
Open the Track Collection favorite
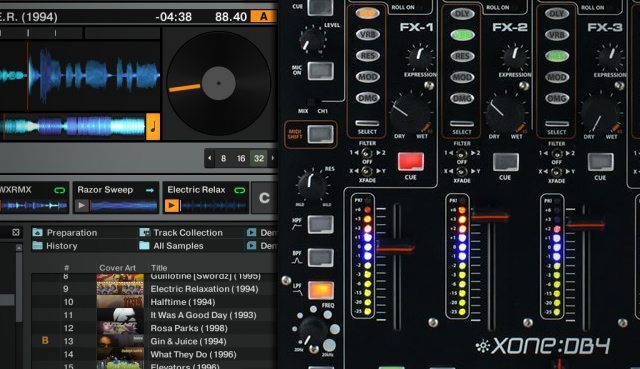pos(181,233)
